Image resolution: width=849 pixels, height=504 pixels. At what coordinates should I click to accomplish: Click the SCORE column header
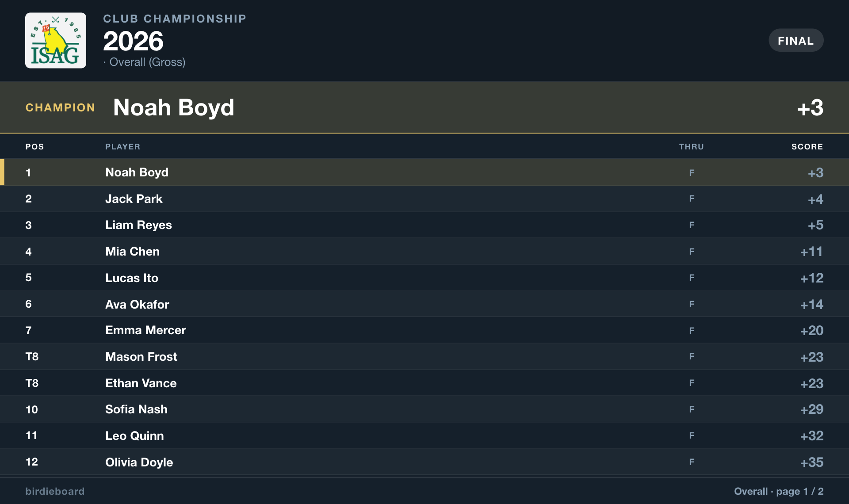coord(807,147)
